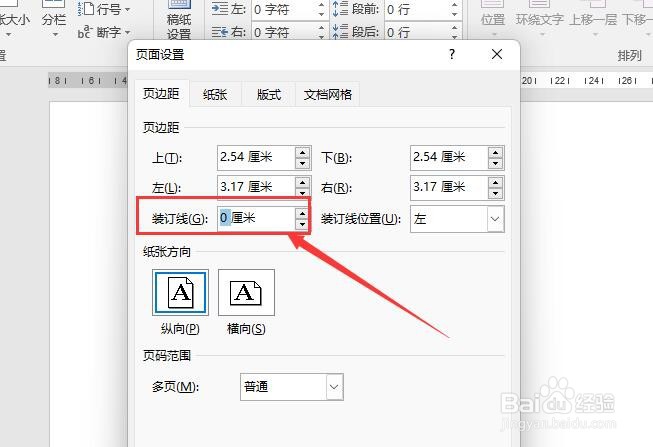Viewport: 653px width, 447px height.
Task: Decrease gutter 装订线 with down arrow
Action: (302, 224)
